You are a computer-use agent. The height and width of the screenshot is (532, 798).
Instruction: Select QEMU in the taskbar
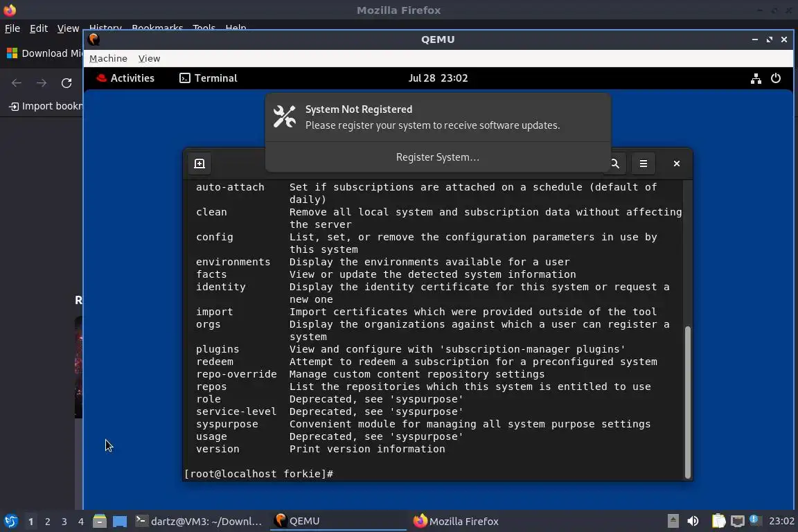[x=338, y=522]
